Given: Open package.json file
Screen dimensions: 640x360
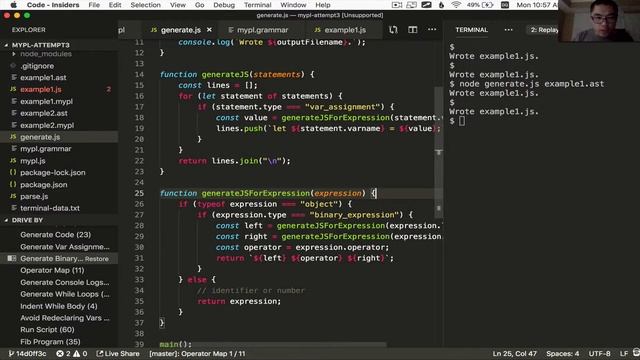Looking at the screenshot, I should coord(44,184).
